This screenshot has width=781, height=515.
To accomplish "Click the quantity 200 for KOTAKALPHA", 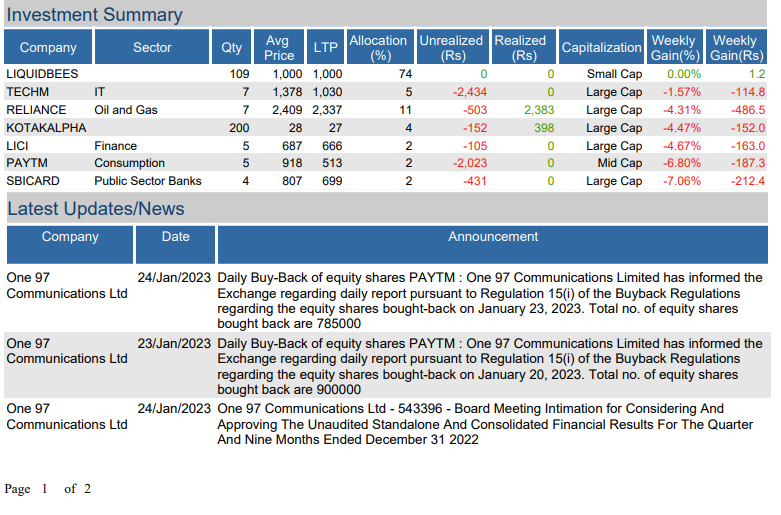I will 240,128.
